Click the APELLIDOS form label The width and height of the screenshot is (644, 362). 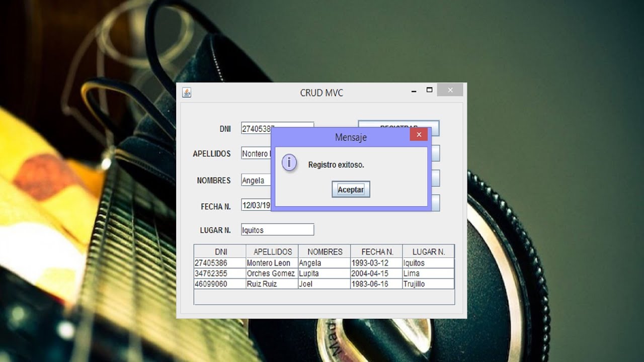[212, 154]
